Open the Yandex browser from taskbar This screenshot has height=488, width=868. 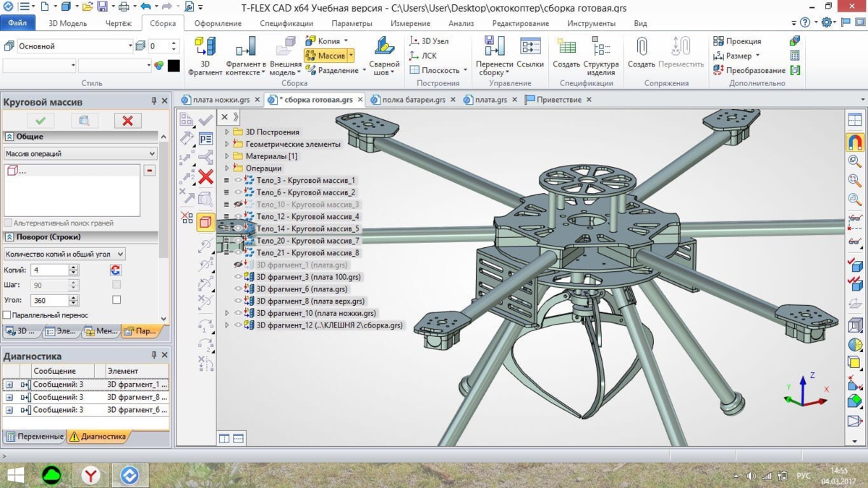point(90,475)
